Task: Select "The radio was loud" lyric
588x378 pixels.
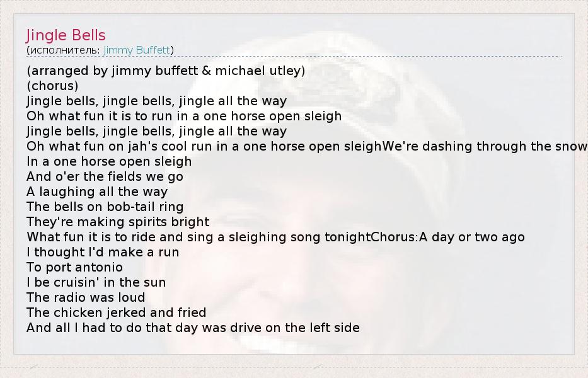Action: pos(86,297)
